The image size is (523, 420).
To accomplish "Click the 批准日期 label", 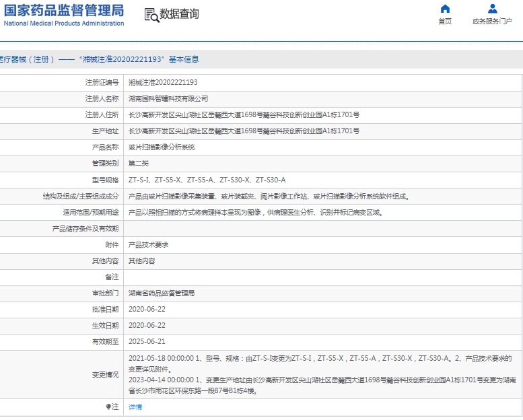I will (x=106, y=309).
